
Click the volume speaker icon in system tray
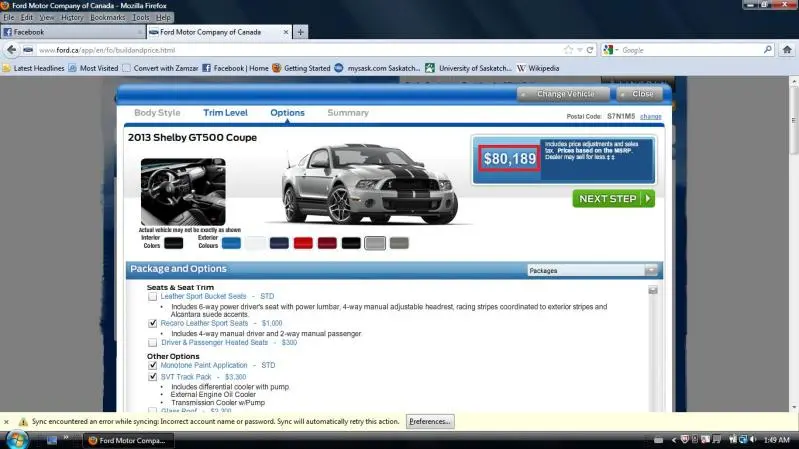pyautogui.click(x=753, y=439)
